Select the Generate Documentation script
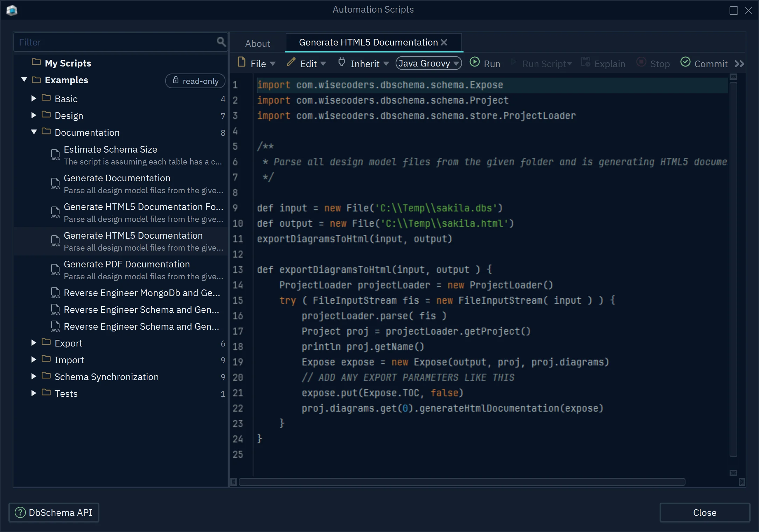 point(121,184)
